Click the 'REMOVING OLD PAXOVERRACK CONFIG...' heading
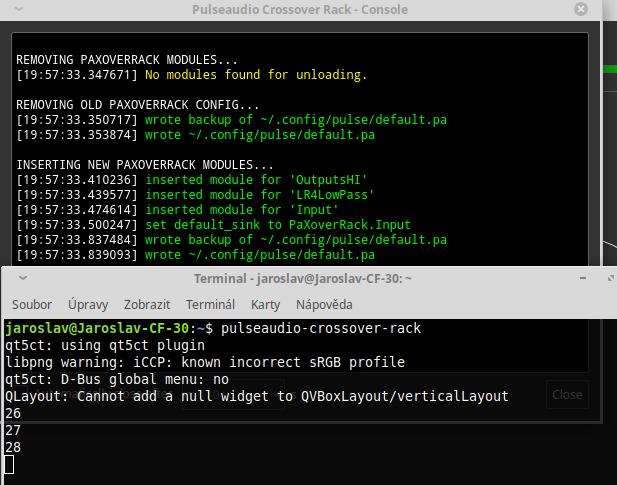 pyautogui.click(x=137, y=105)
